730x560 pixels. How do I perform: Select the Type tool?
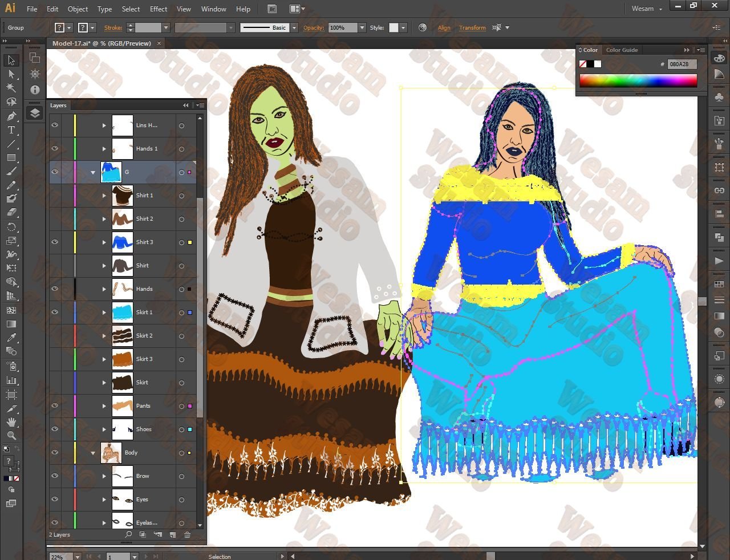pyautogui.click(x=11, y=130)
